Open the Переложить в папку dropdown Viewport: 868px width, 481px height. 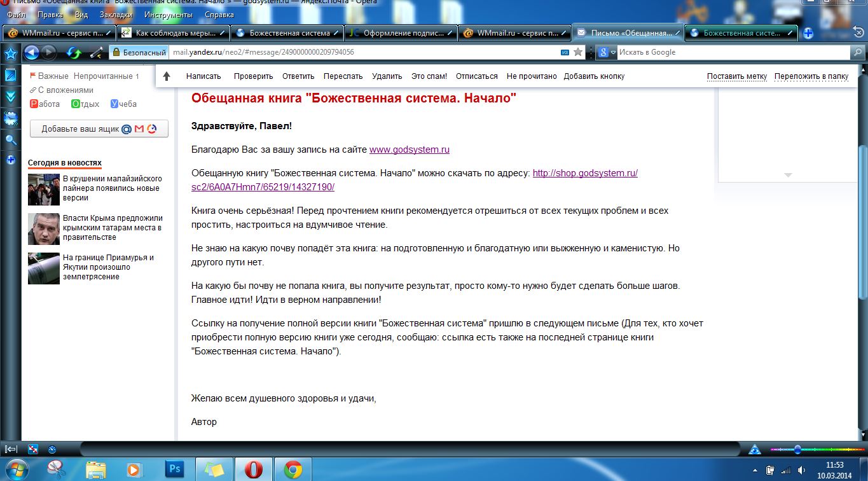811,76
